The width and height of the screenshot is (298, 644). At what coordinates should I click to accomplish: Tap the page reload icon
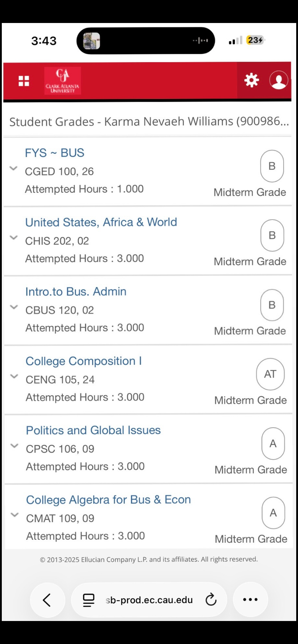point(211,599)
